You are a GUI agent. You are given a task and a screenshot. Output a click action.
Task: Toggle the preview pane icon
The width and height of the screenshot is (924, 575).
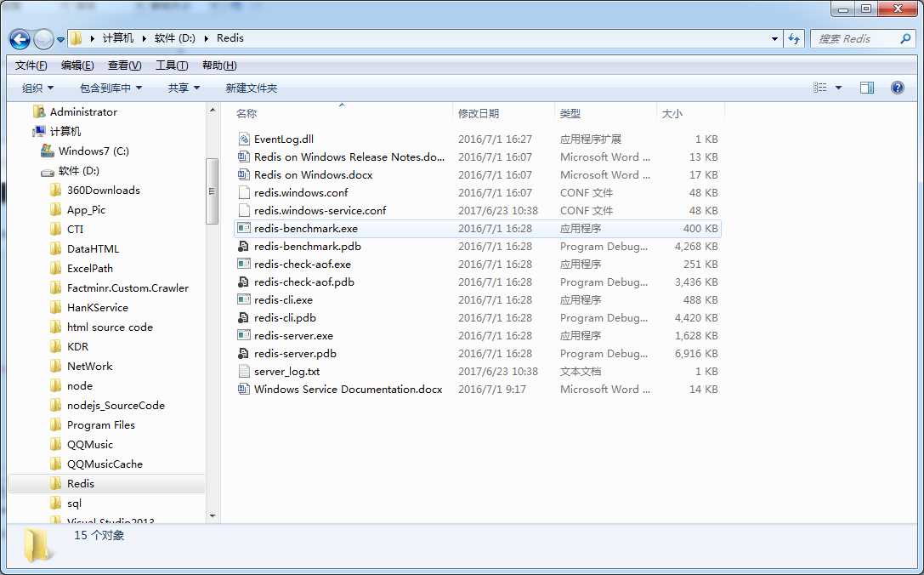(x=867, y=88)
